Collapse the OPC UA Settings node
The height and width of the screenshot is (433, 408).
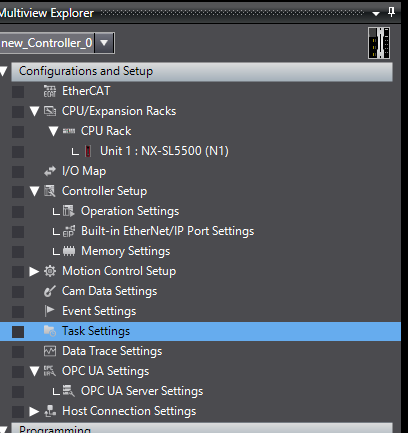click(34, 371)
